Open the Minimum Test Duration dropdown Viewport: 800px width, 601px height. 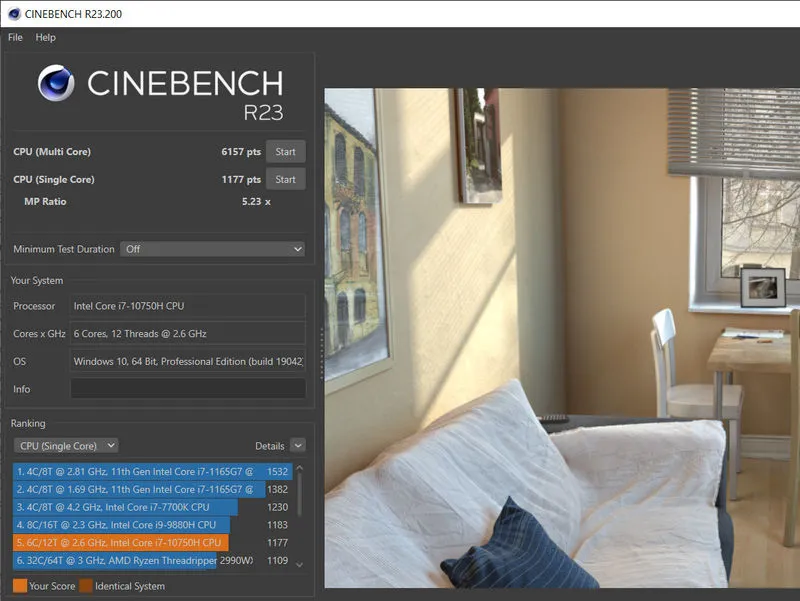tap(212, 249)
